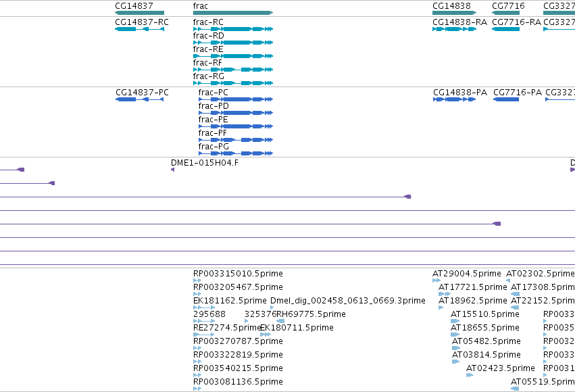Screen dimensions: 575x392
Task: Click the CG7716-RA transcript label
Action: 516,22
